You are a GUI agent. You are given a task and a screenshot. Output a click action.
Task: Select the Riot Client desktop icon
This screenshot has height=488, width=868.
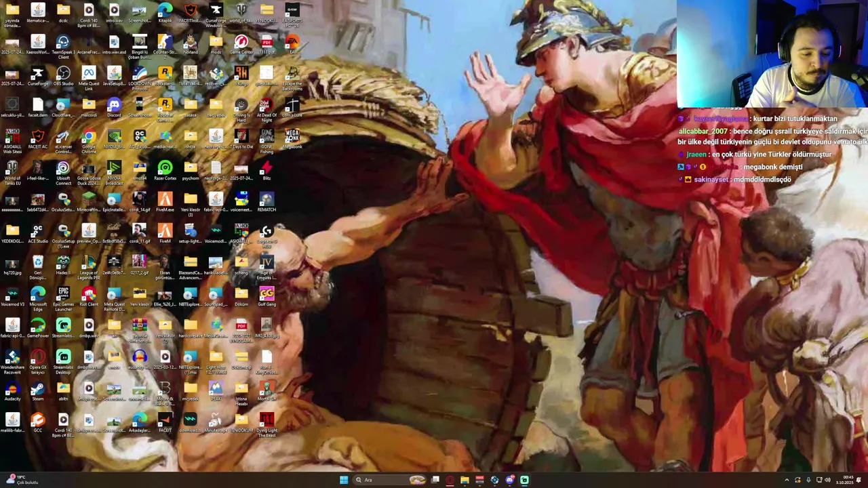(89, 297)
